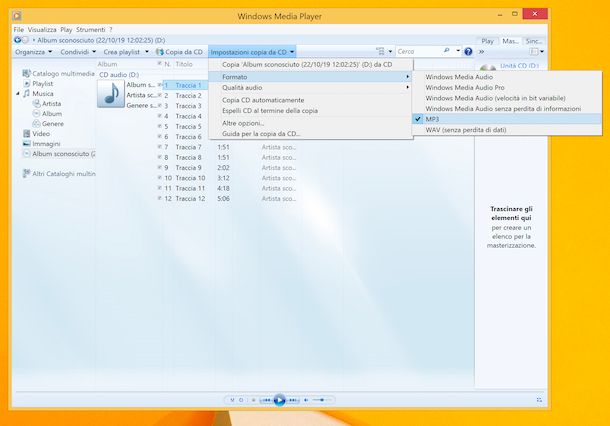Toggle repeat mode
The height and width of the screenshot is (426, 610).
coord(241,400)
